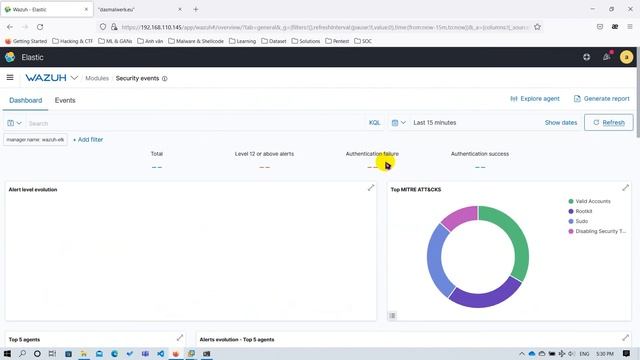The width and height of the screenshot is (640, 360).
Task: Open the saved queries dropdown
Action: click(14, 123)
